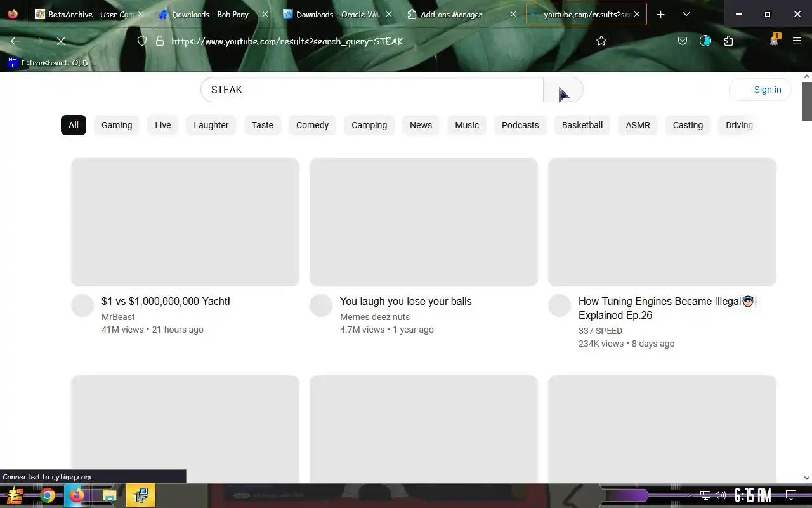Click the Firefox View icon

(13, 14)
